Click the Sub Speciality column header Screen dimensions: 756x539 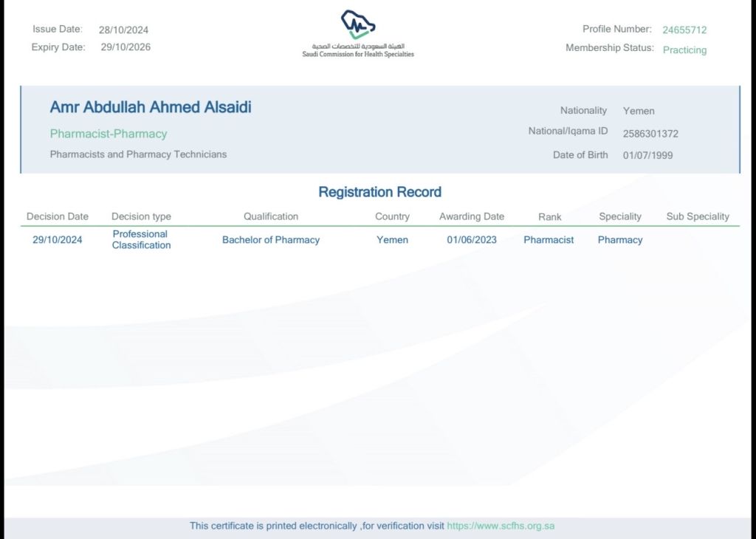[x=698, y=216]
